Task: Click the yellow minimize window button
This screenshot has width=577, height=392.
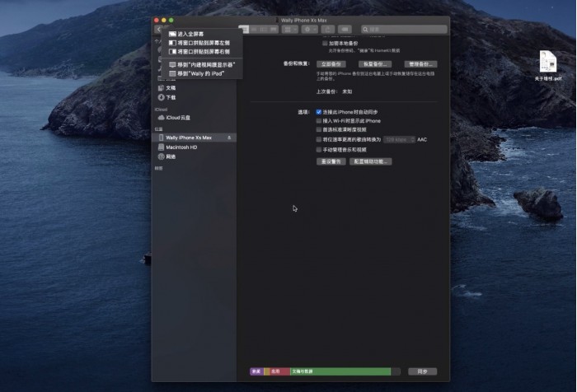Action: (x=164, y=21)
